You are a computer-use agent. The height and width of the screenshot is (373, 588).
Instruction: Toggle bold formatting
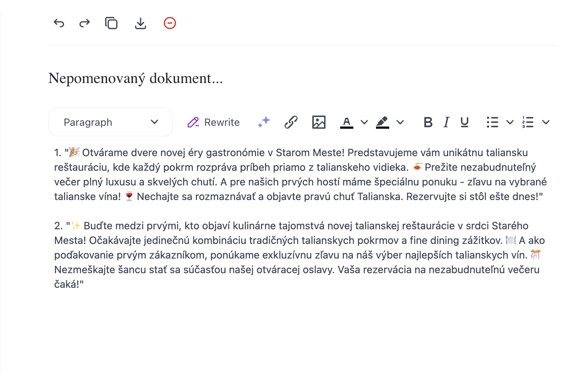(x=428, y=123)
